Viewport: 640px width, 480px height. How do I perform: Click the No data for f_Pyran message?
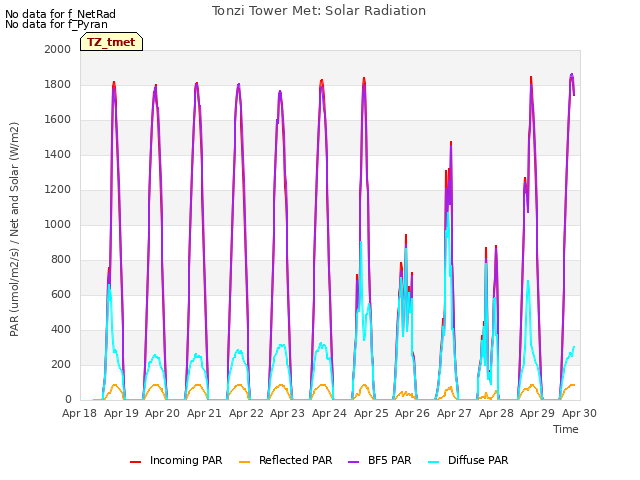coord(56,24)
